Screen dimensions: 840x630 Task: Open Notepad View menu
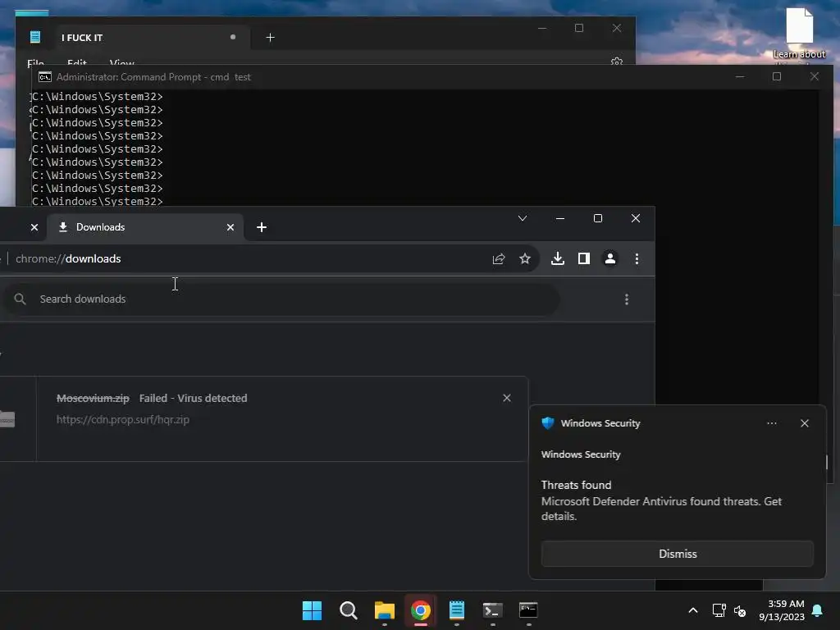pos(121,62)
